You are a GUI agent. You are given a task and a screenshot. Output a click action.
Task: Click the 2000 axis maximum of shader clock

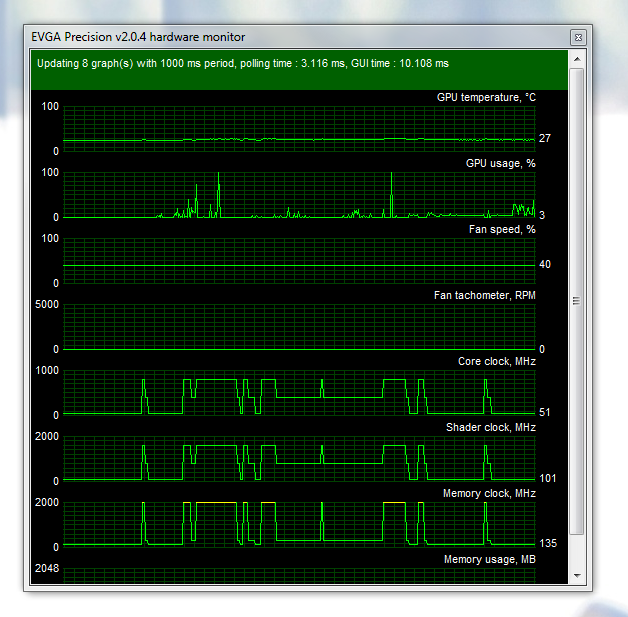[x=47, y=437]
